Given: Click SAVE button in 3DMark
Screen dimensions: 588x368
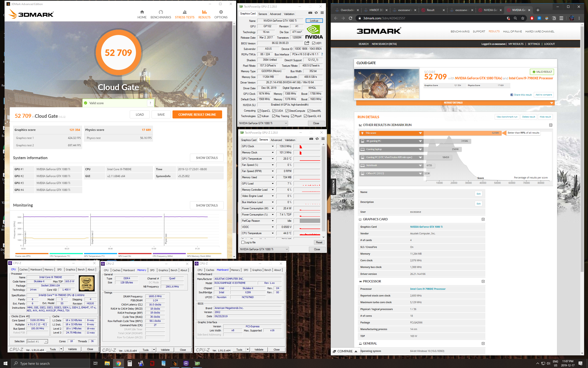Looking at the screenshot, I should (x=161, y=114).
